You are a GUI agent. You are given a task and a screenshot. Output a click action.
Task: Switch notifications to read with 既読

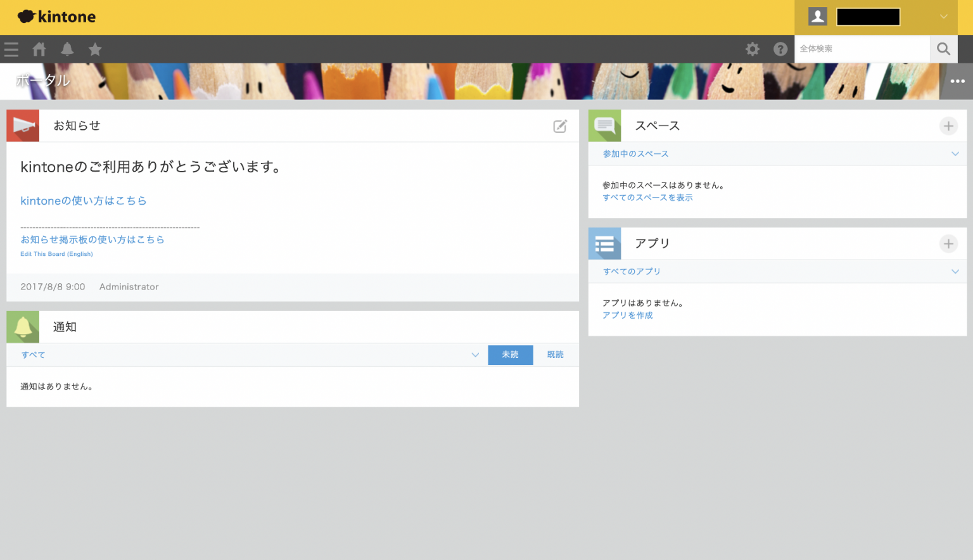555,355
